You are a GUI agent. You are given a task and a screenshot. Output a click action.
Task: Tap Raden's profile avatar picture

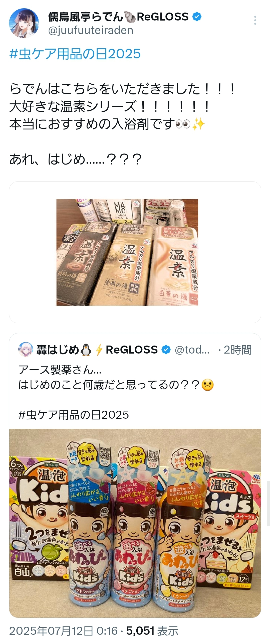(24, 23)
